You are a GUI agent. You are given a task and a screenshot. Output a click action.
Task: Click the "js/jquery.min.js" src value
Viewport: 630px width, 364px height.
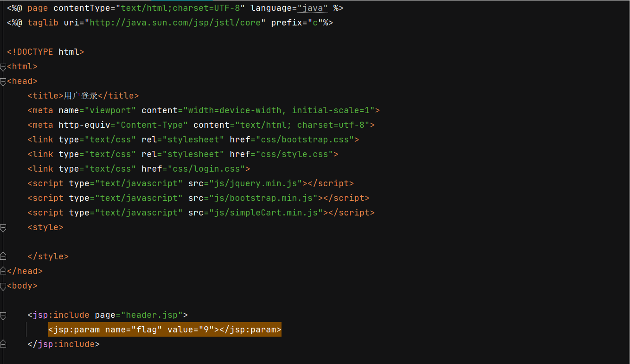[256, 183]
